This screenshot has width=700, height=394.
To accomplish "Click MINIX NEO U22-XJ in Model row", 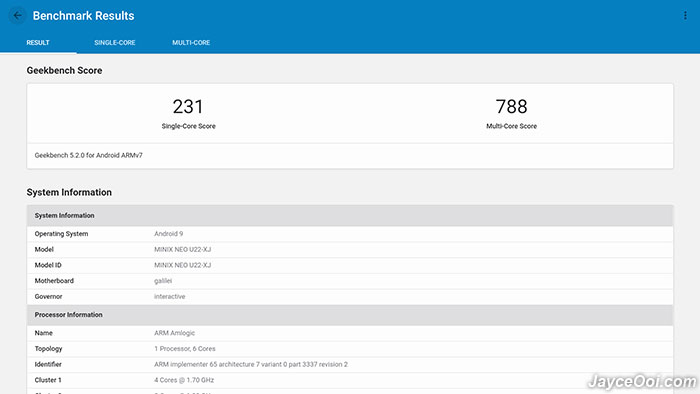I will pyautogui.click(x=183, y=249).
